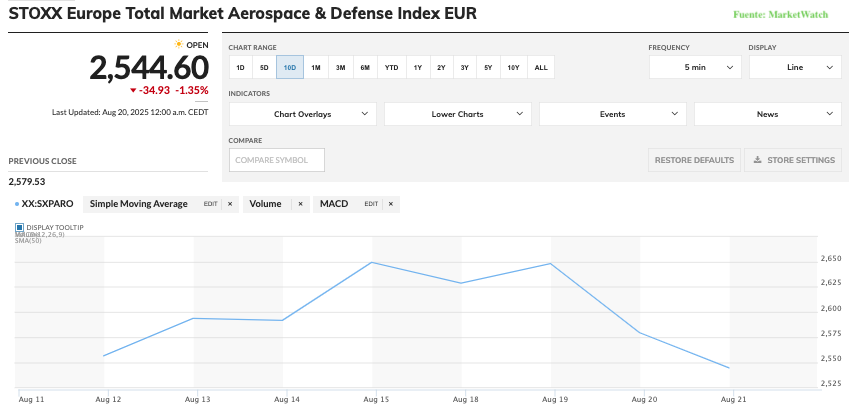Remove the Simple Moving Average indicator
Image resolution: width=860 pixels, height=410 pixels.
[229, 204]
